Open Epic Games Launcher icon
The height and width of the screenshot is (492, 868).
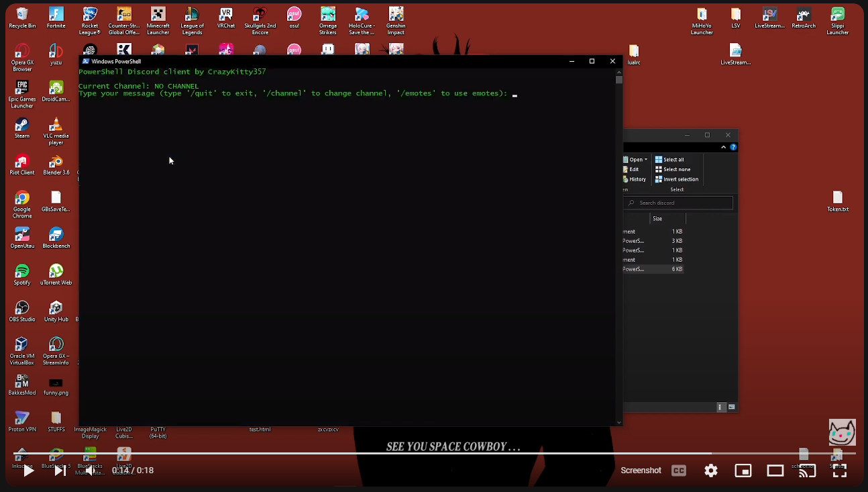pos(22,95)
